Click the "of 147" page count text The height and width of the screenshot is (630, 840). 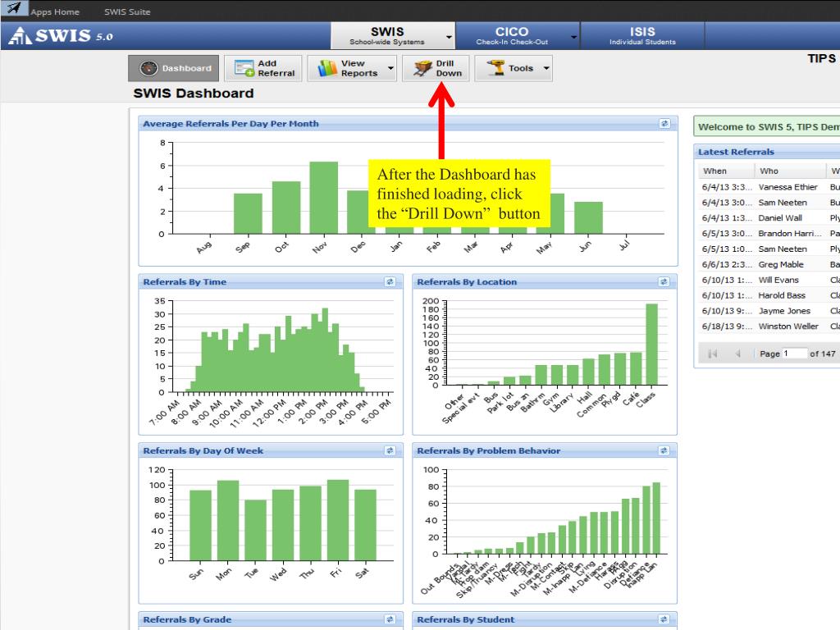822,354
